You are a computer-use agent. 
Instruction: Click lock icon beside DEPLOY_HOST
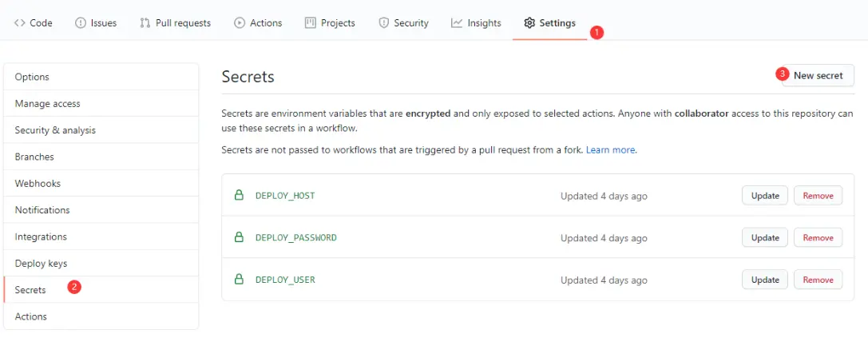click(238, 196)
